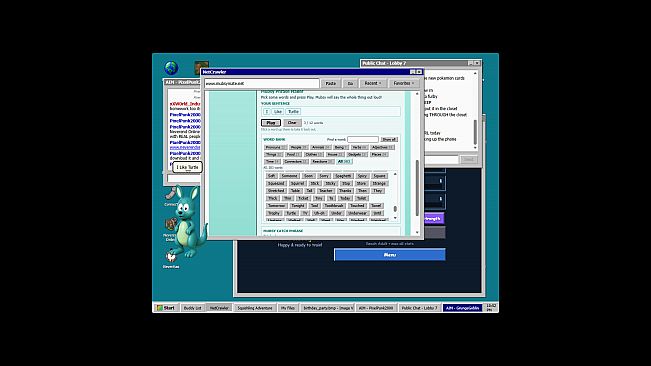Click the blue Menu button in game window
Screen dimensions: 651x366
389,255
